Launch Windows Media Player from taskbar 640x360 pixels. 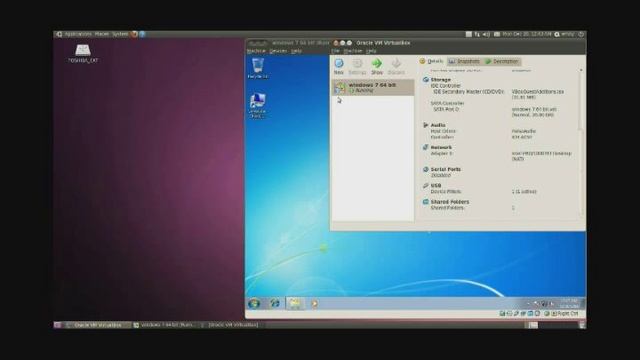click(x=315, y=303)
